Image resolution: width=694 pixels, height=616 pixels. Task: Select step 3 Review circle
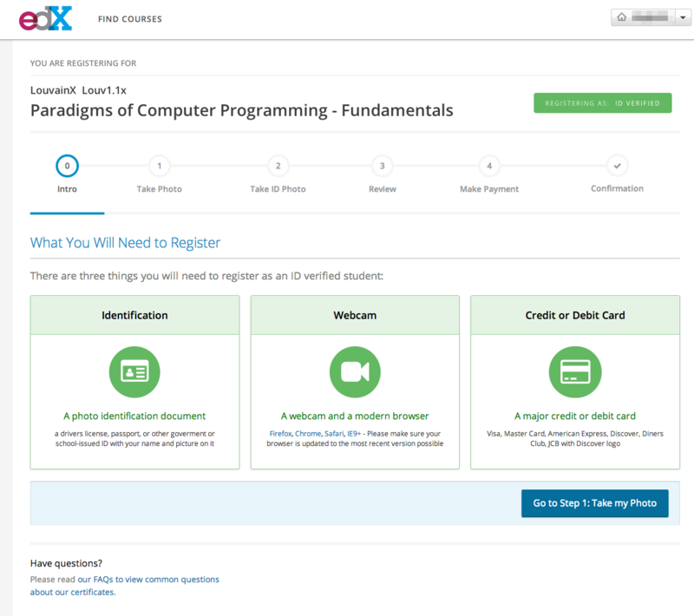point(383,166)
